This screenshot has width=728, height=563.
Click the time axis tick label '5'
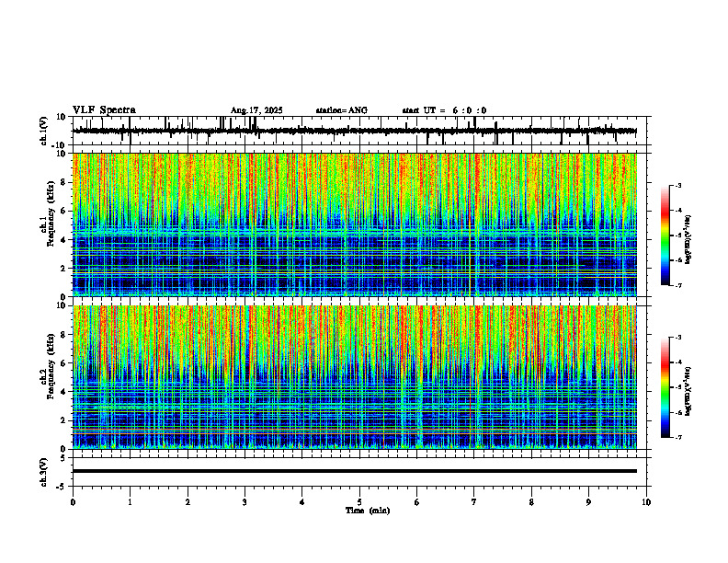tap(359, 502)
